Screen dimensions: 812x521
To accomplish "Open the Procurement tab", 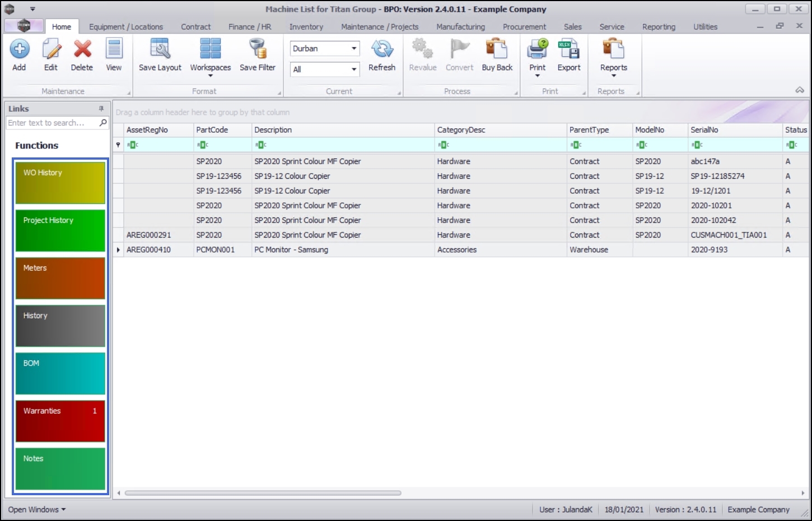I will 524,26.
